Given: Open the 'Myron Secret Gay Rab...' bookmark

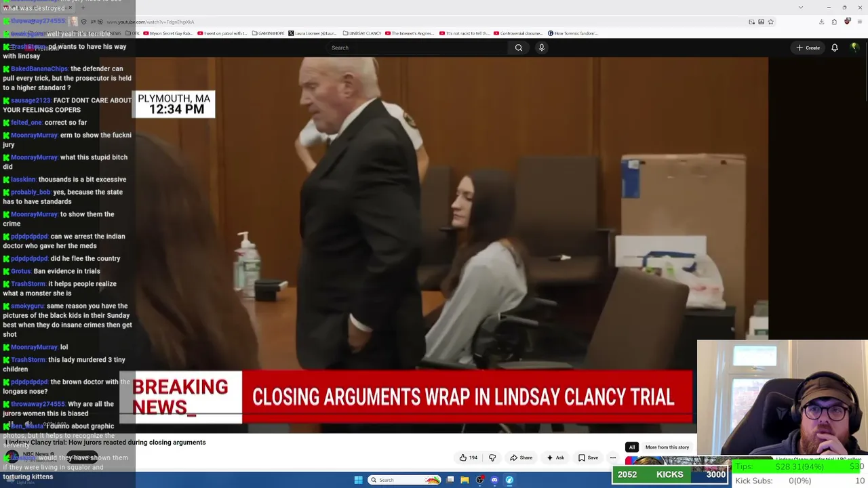Looking at the screenshot, I should click(x=167, y=33).
